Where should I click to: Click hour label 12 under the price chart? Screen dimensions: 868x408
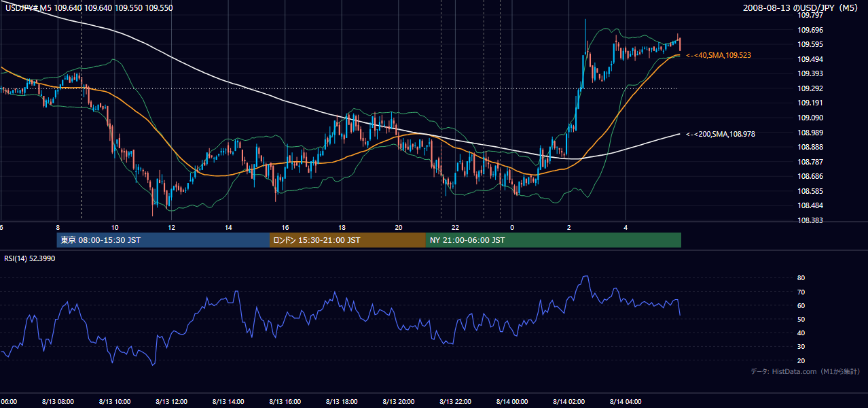point(171,227)
